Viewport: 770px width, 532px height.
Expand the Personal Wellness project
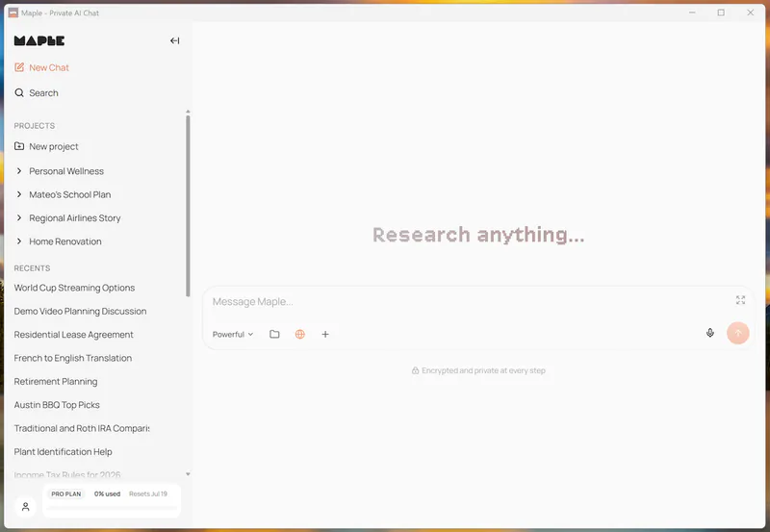pyautogui.click(x=19, y=171)
